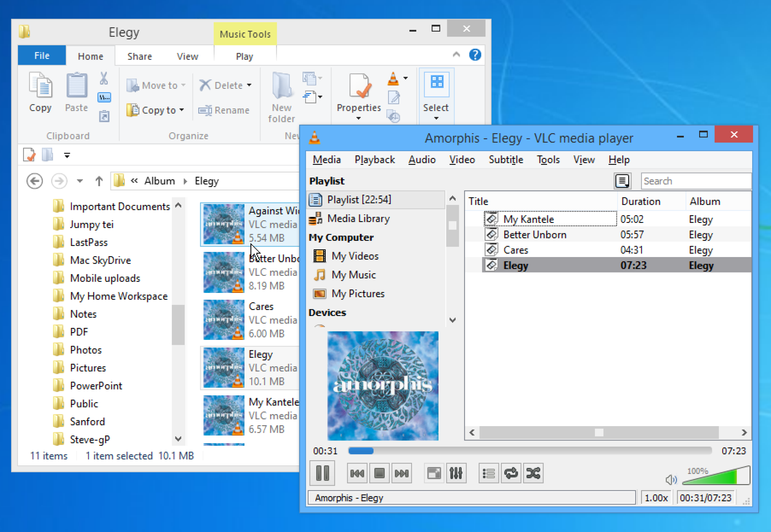Click the Amorphis album art in VLC
The image size is (771, 532).
pyautogui.click(x=383, y=386)
